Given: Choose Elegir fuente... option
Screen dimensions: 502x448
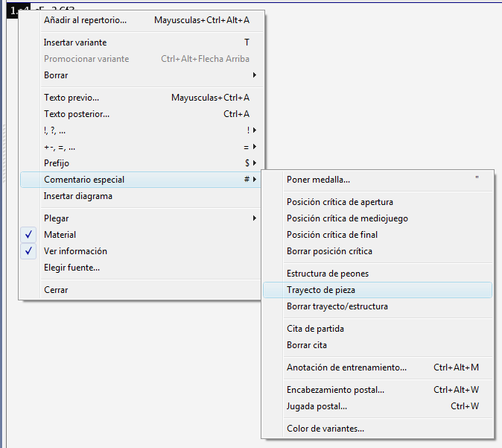Looking at the screenshot, I should click(x=142, y=268).
